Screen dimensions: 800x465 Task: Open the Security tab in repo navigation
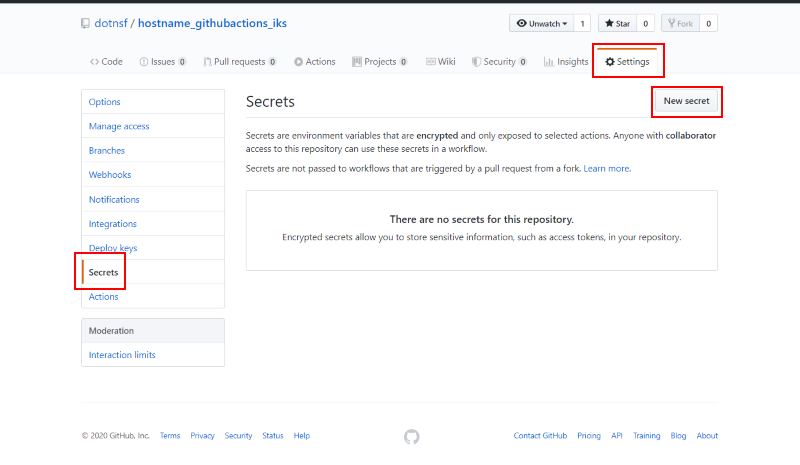coord(499,62)
